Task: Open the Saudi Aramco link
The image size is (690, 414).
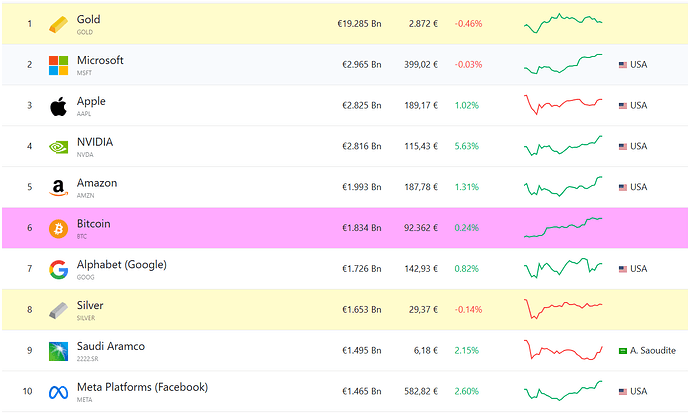Action: pos(110,347)
